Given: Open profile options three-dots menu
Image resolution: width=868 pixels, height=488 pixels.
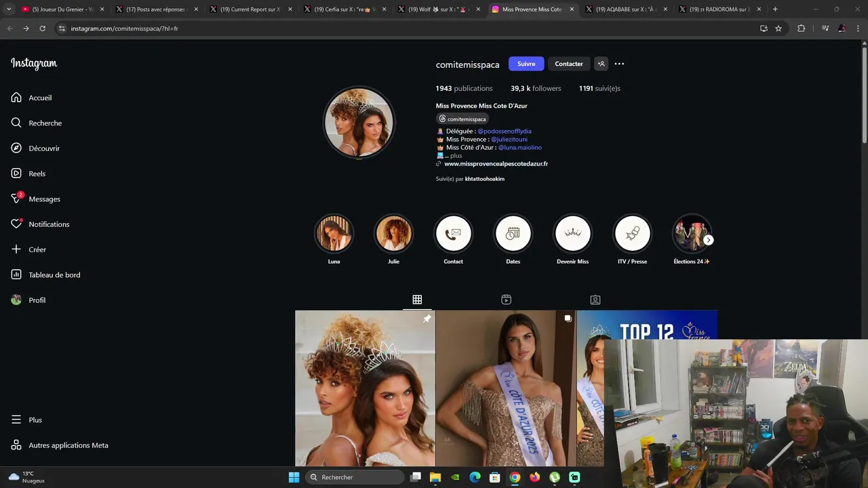Looking at the screenshot, I should (619, 64).
